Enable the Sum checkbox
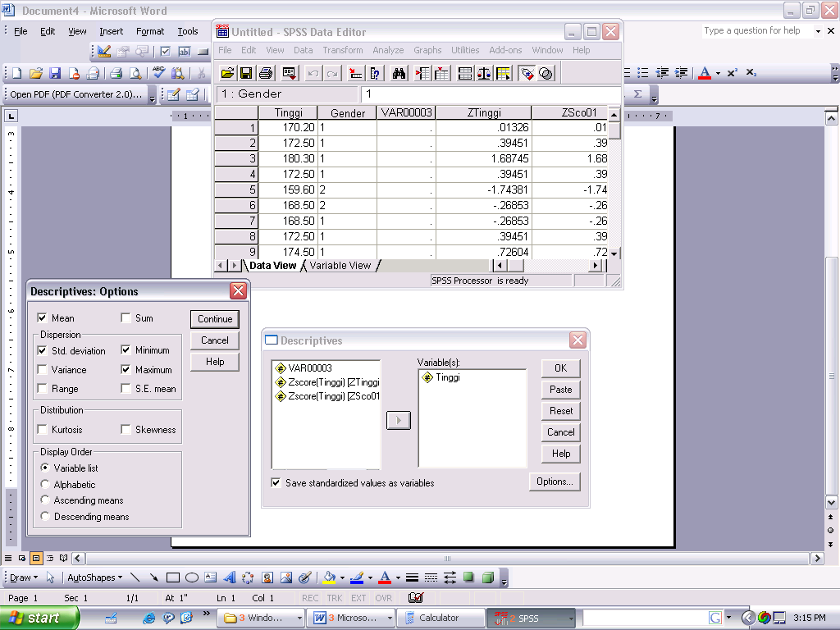Screen dimensions: 840x630 126,318
